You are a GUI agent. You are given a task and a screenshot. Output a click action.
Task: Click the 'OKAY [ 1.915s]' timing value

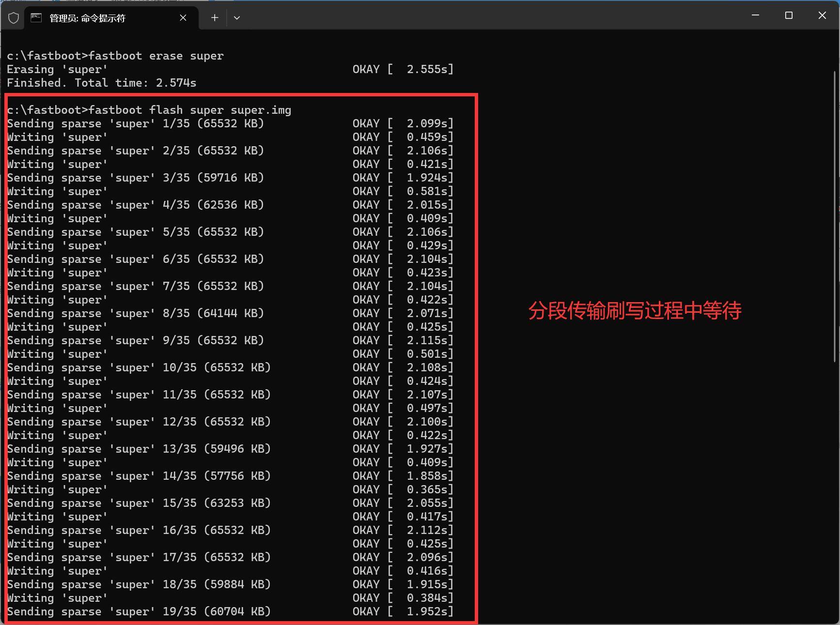[x=403, y=584]
